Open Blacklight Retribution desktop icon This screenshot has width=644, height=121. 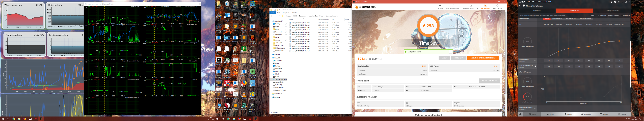pos(252,39)
